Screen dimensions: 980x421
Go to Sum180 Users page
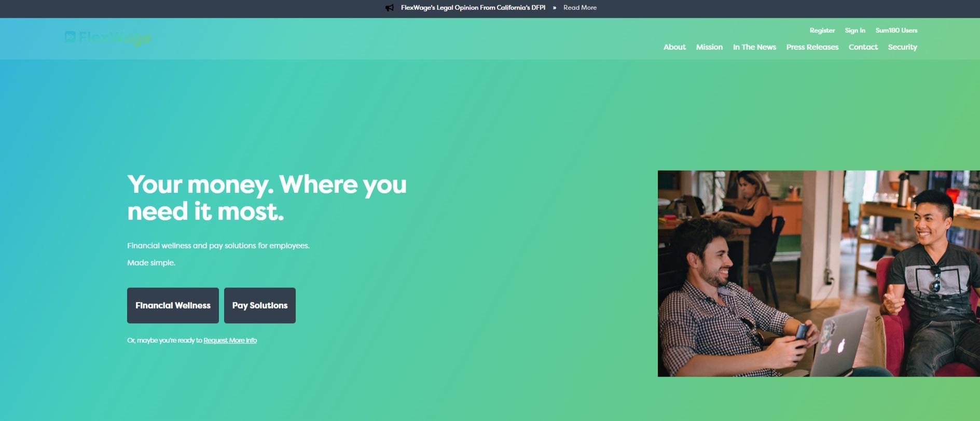(x=896, y=31)
